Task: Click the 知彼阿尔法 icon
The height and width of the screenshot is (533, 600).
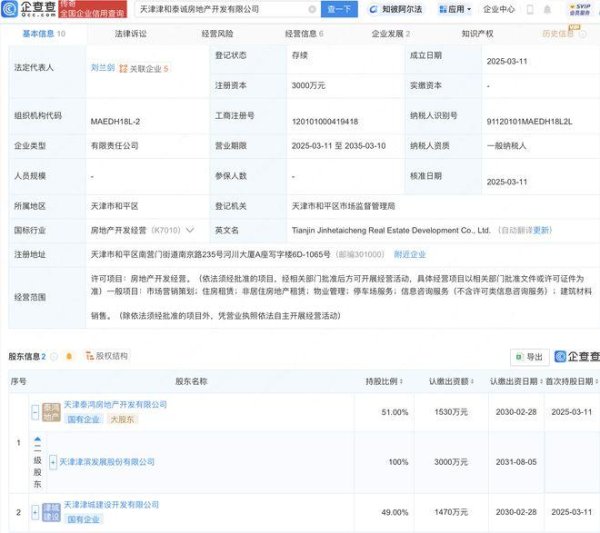Action: (x=373, y=9)
